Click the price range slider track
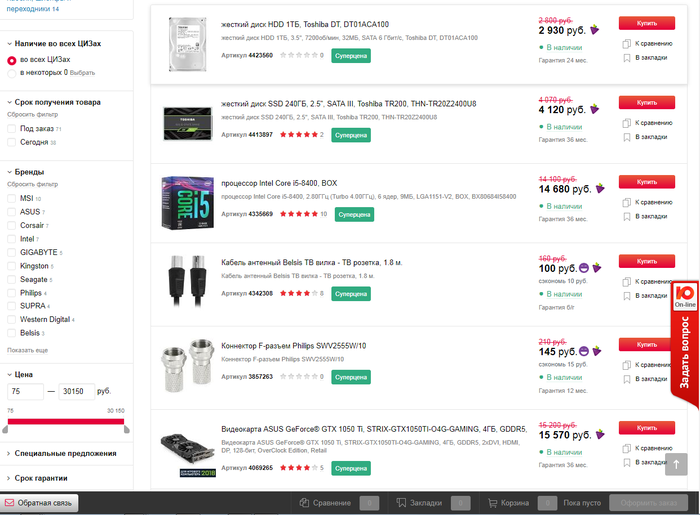 coord(67,421)
